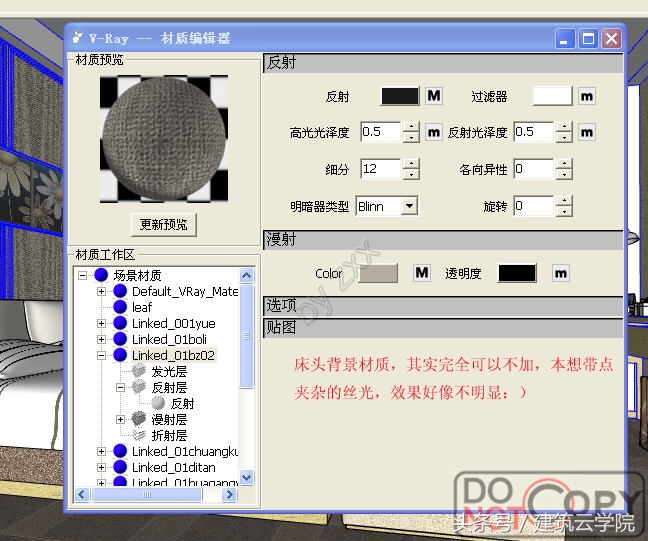
Task: Decrease highlight glossiness with down arrow
Action: tap(411, 137)
